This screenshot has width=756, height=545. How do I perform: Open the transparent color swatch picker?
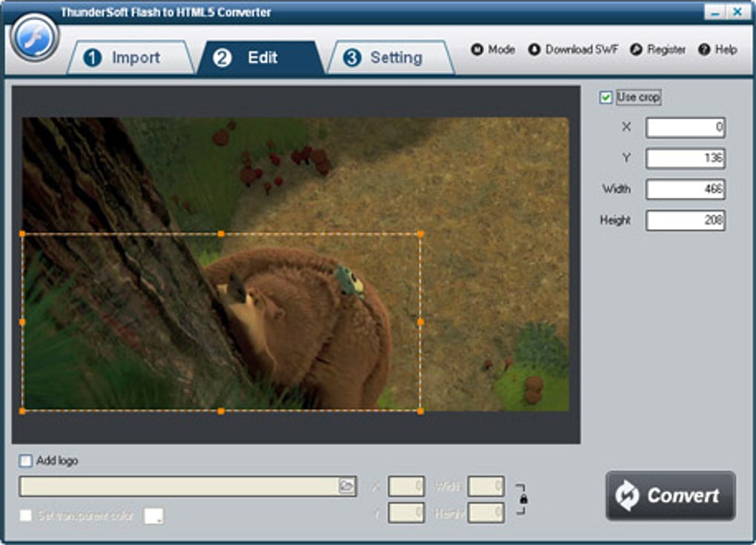point(154,515)
